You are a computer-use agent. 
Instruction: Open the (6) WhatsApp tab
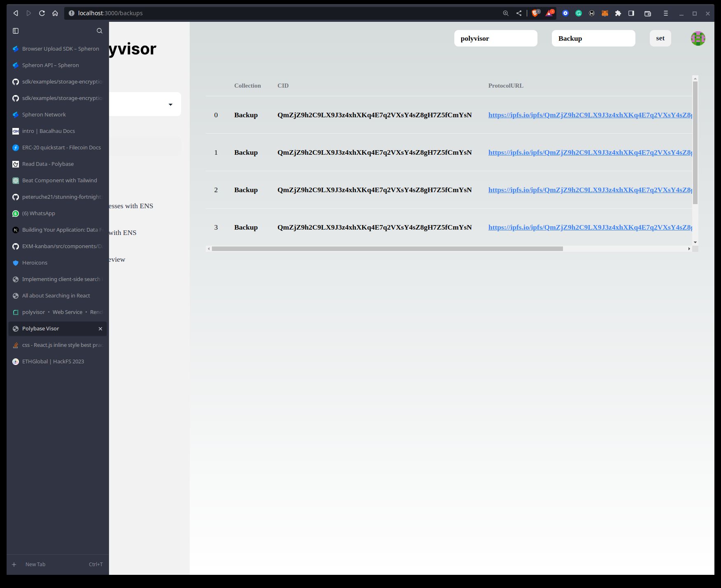pyautogui.click(x=58, y=213)
